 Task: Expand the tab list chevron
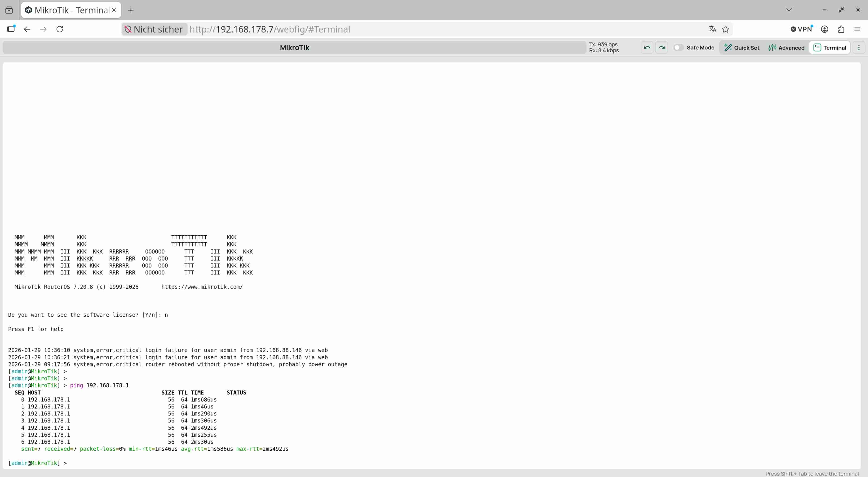(x=789, y=10)
